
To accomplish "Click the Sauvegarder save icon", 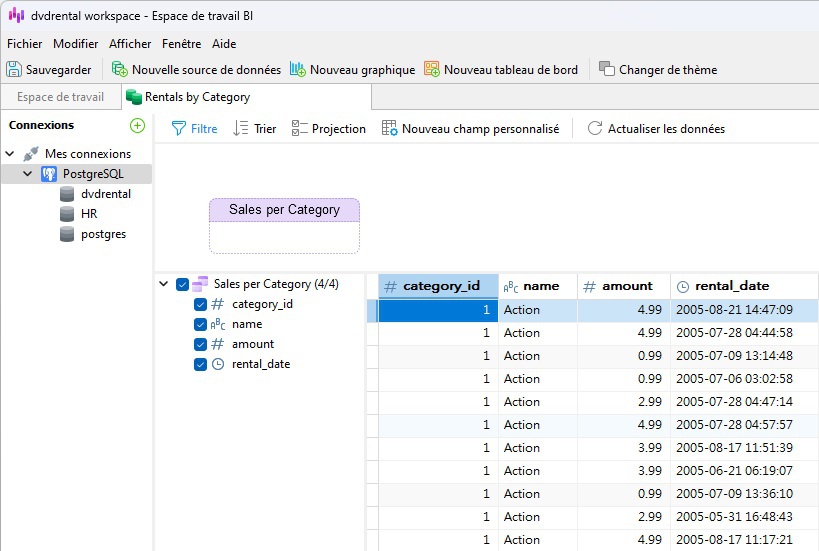I will (x=15, y=69).
